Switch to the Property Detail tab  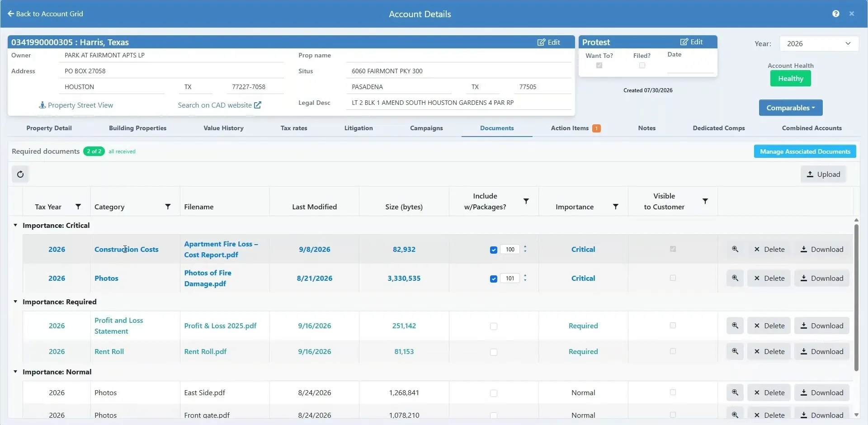49,128
